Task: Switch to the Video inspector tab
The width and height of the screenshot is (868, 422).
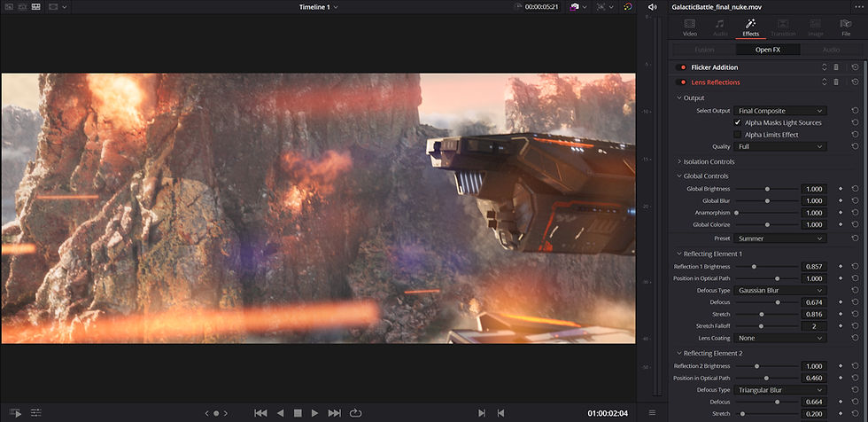Action: click(x=690, y=27)
